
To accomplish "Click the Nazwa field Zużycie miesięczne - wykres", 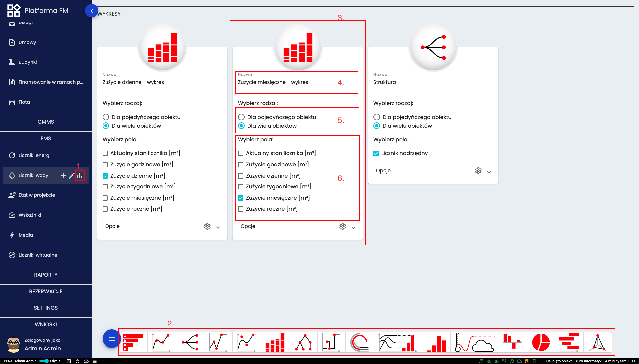I will pos(296,82).
